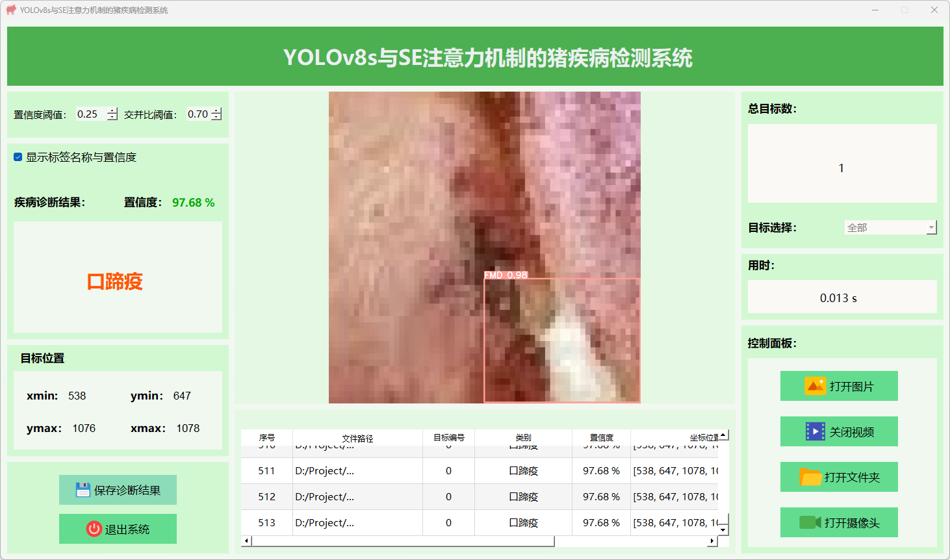Click the target number 0 in row 511

pos(449,471)
